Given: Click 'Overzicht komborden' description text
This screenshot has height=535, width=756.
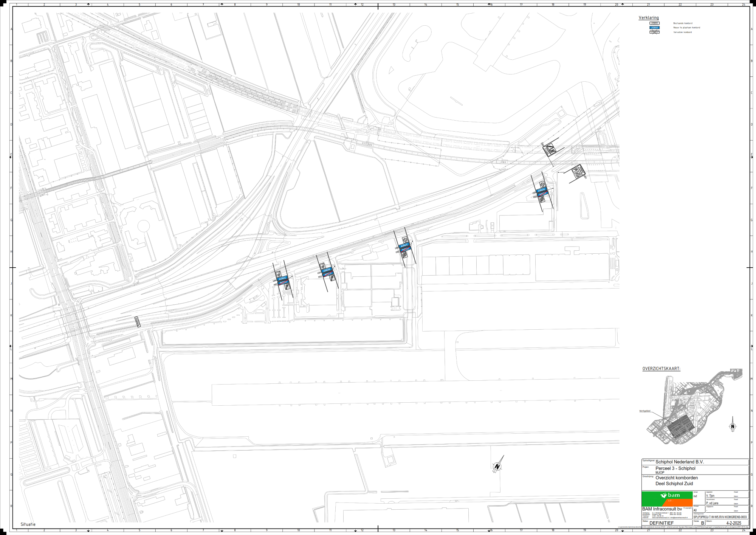Looking at the screenshot, I should point(676,478).
